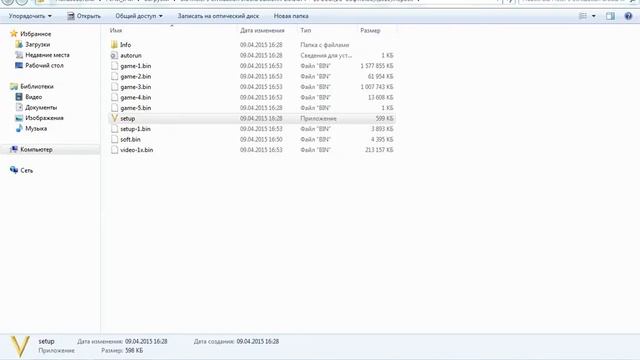640x360 pixels.
Task: Click the 213 157 КБ size value
Action: pos(379,150)
